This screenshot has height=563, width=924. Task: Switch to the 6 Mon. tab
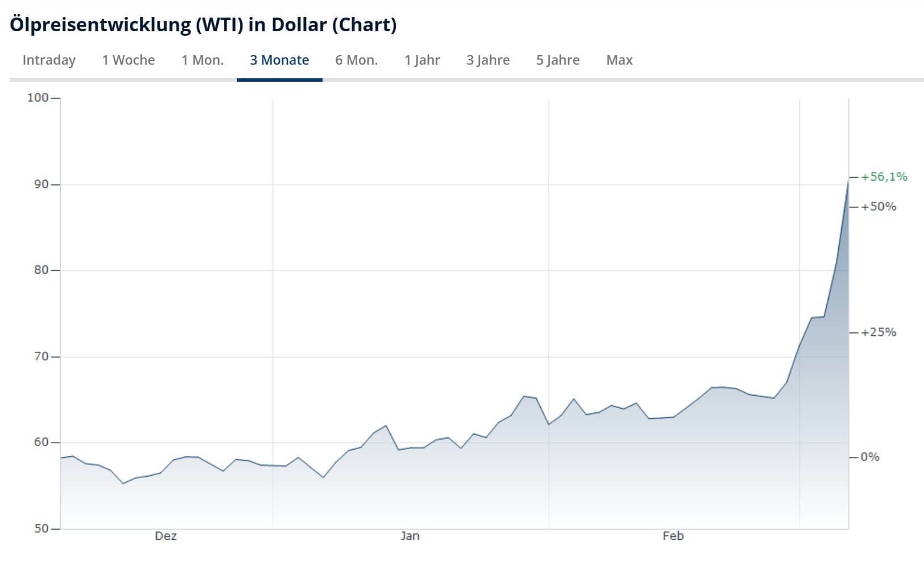coord(356,60)
